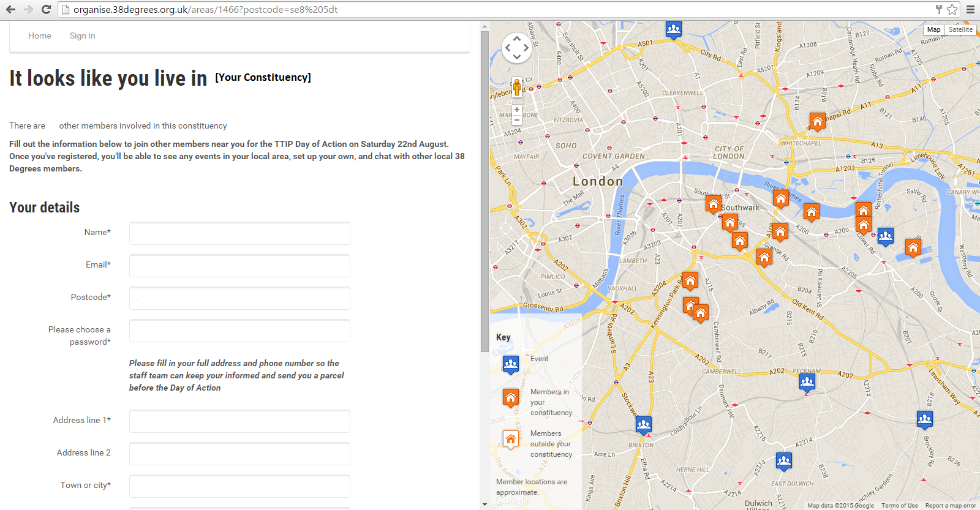Select the Map view button
The width and height of the screenshot is (980, 510).
933,29
